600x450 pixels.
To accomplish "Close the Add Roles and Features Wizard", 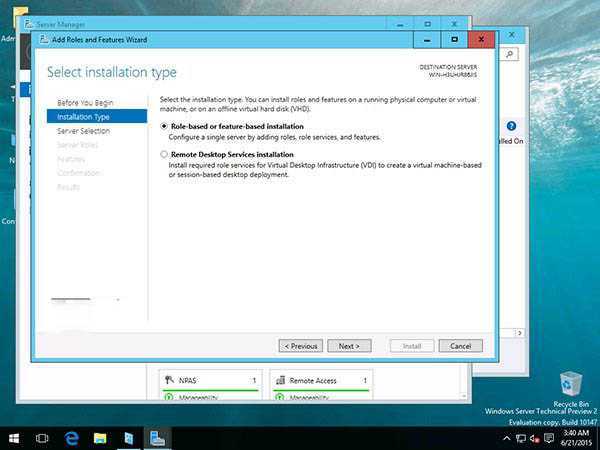I will [481, 39].
